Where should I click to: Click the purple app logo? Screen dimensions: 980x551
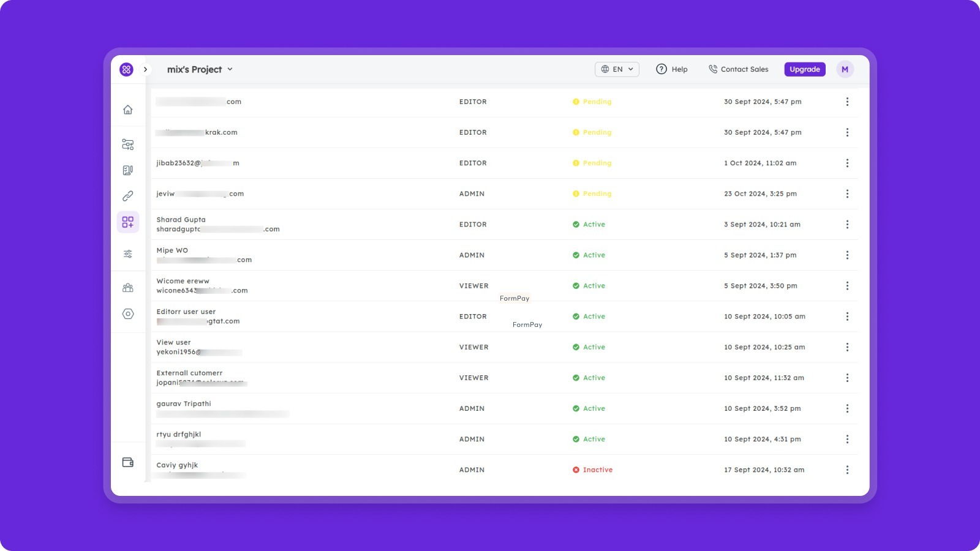[x=126, y=69]
